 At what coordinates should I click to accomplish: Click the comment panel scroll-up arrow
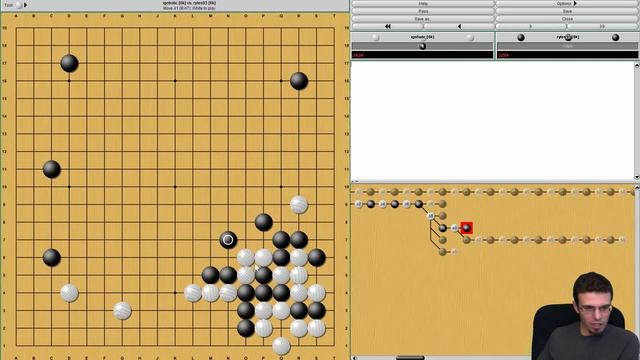pos(637,64)
